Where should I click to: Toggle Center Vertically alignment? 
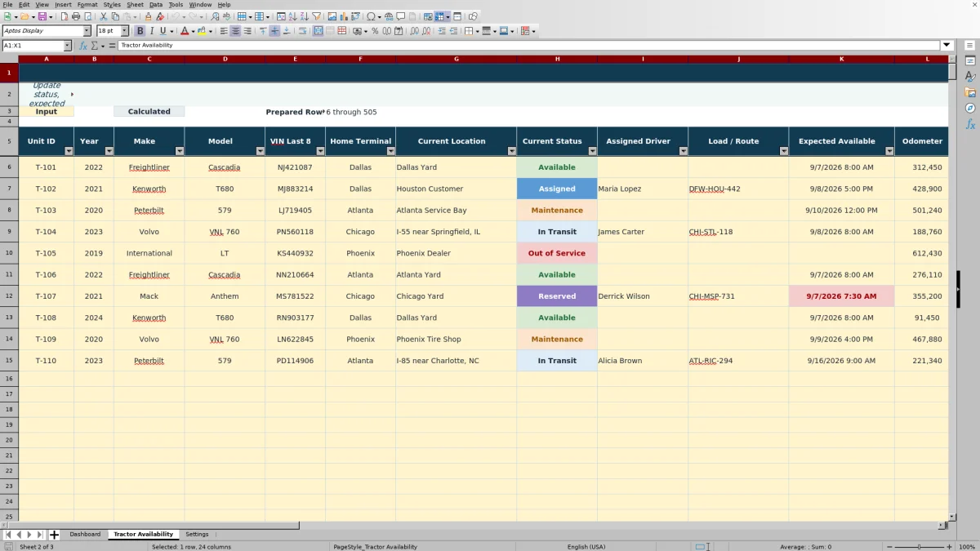pyautogui.click(x=274, y=31)
